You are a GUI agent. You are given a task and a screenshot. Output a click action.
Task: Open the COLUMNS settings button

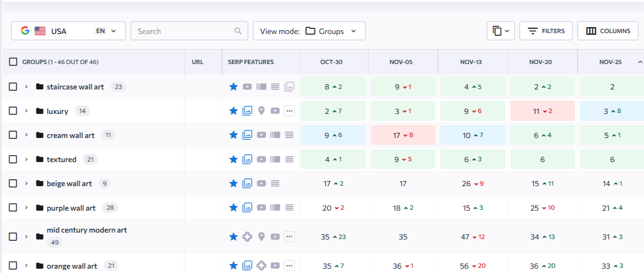(x=608, y=31)
